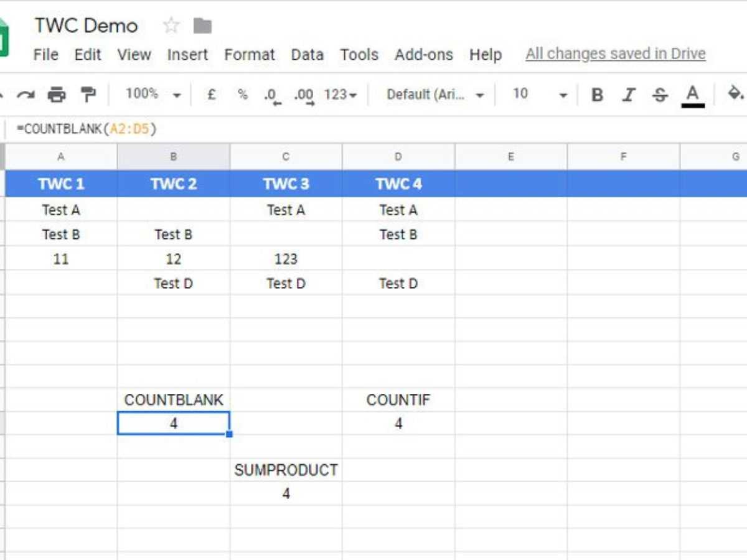Screen dimensions: 747x560
Task: Open the Tools menu
Action: click(x=359, y=55)
